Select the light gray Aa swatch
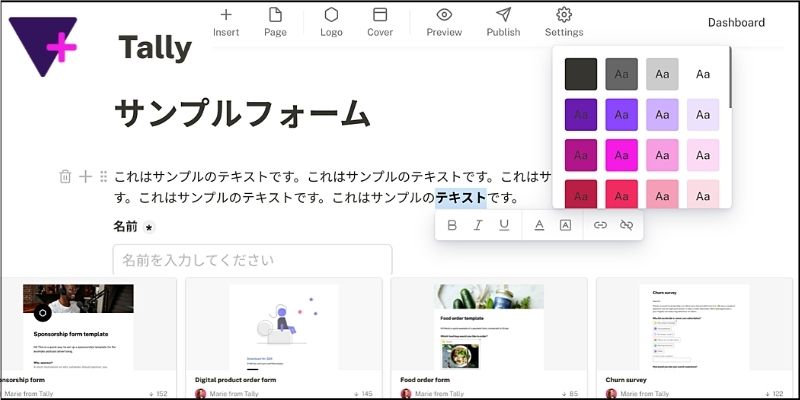The height and width of the screenshot is (400, 800). click(662, 74)
